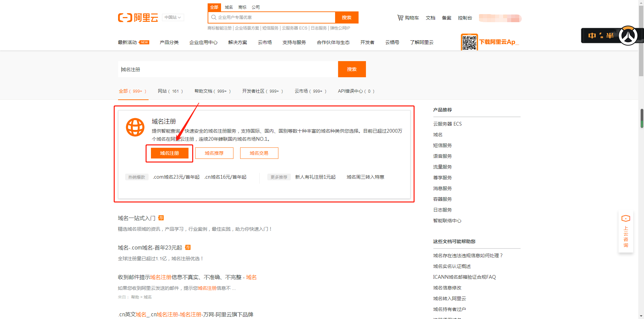Open the 开发者 navigation menu

point(367,42)
